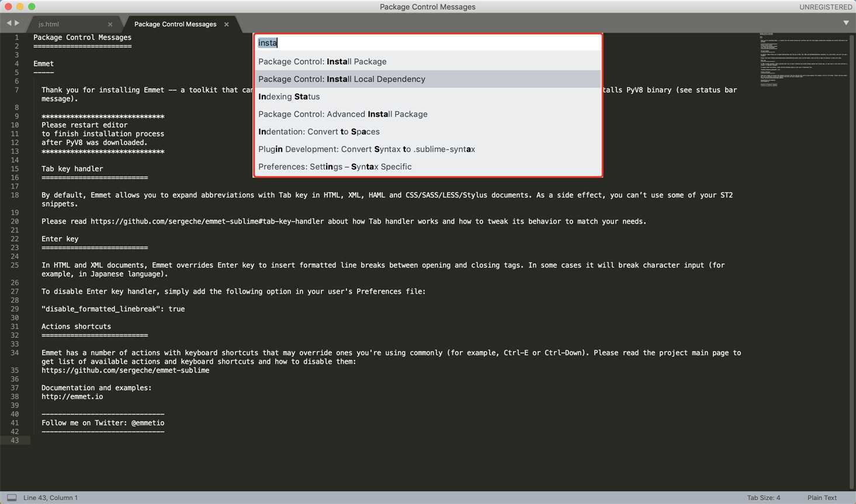
Task: Click the http://emmet.io URL text
Action: point(72,397)
